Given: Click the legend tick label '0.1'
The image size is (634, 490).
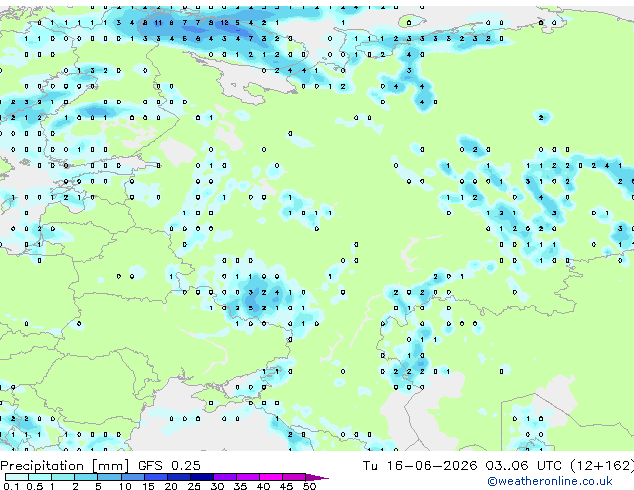Looking at the screenshot, I should [11, 486].
